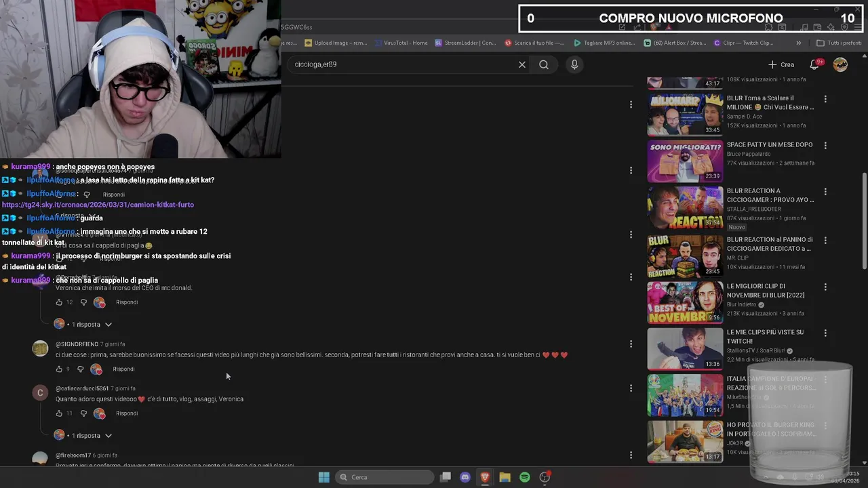Start voice search with microphone icon
The image size is (868, 488).
click(574, 64)
